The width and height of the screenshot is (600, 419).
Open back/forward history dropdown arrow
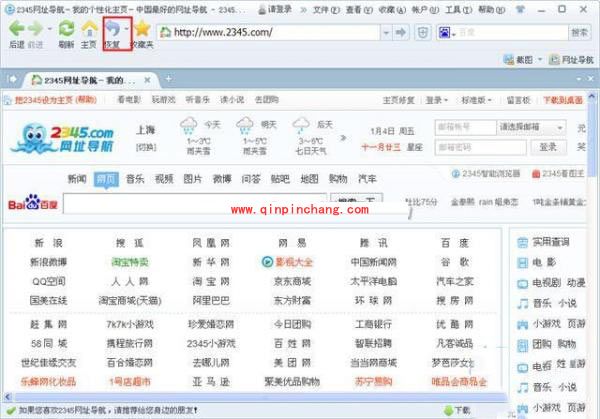click(49, 29)
